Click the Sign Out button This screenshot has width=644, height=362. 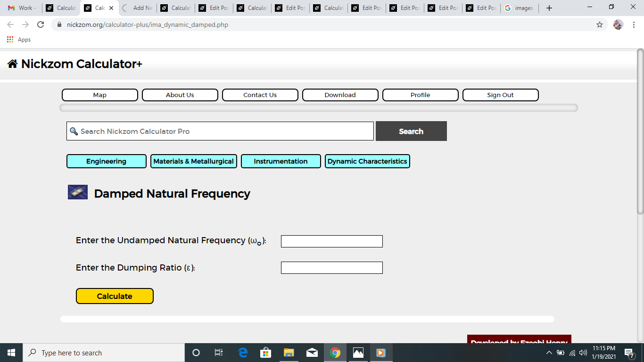(x=501, y=95)
